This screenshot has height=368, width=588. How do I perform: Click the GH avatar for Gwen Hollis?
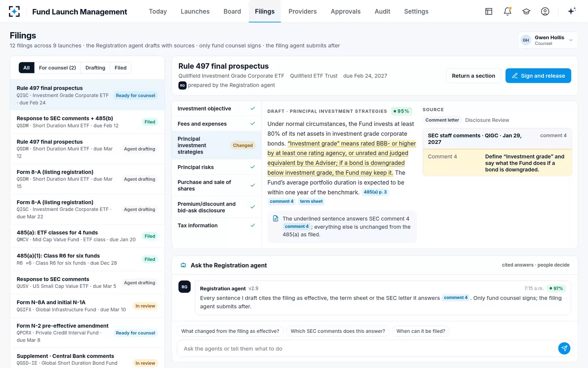(526, 40)
